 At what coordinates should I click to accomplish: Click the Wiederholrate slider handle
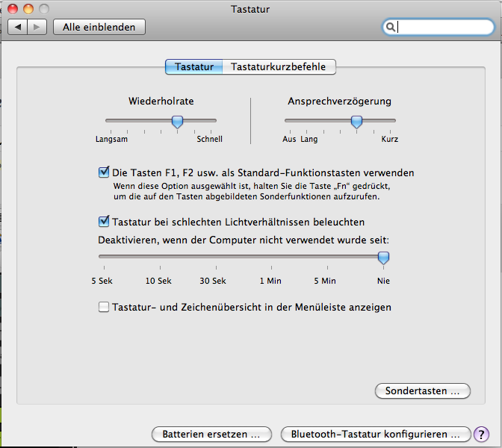coord(177,121)
